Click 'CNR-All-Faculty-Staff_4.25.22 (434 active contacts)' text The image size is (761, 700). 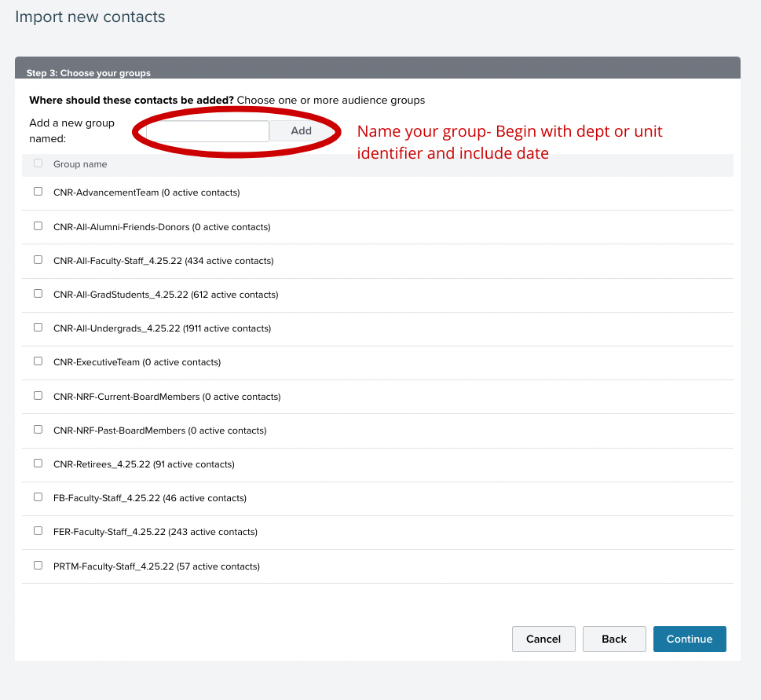tap(163, 261)
